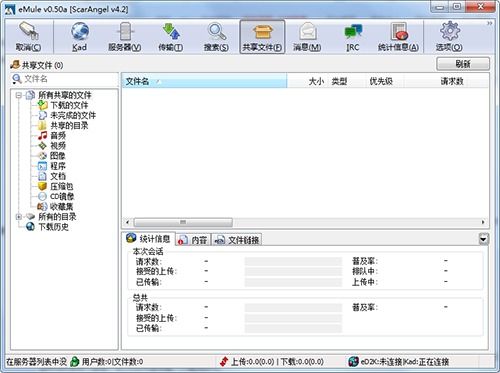Select 下载的文件 tree item
Viewport: 500px width, 373px height.
point(69,105)
